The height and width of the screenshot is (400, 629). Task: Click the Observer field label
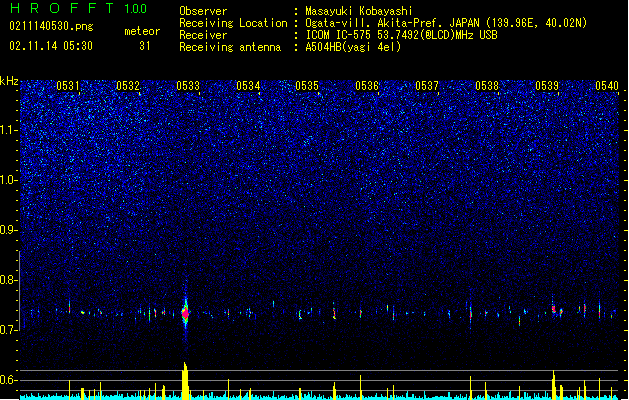(203, 11)
